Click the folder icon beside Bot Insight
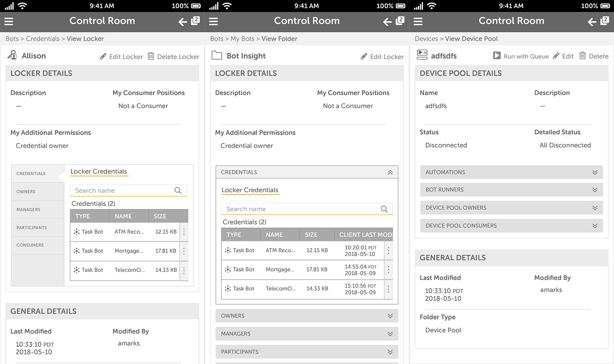 217,55
